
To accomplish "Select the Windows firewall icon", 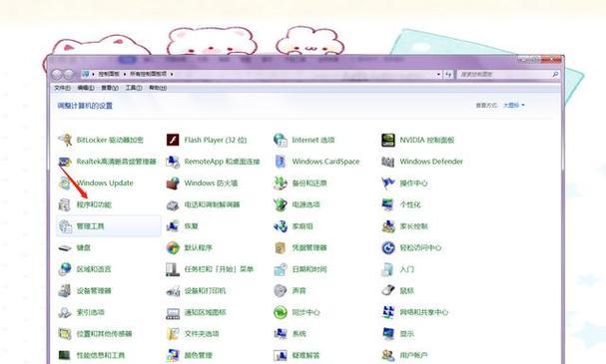I will point(173,182).
